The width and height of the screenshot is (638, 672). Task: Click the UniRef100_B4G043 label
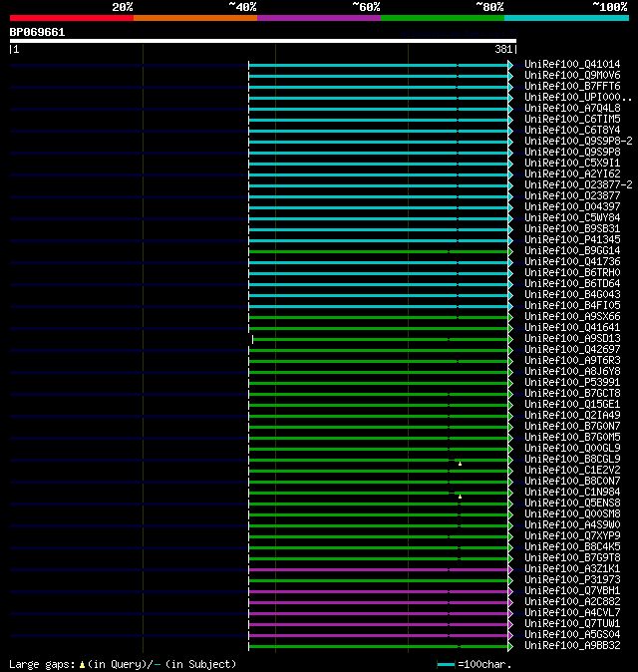coord(572,295)
